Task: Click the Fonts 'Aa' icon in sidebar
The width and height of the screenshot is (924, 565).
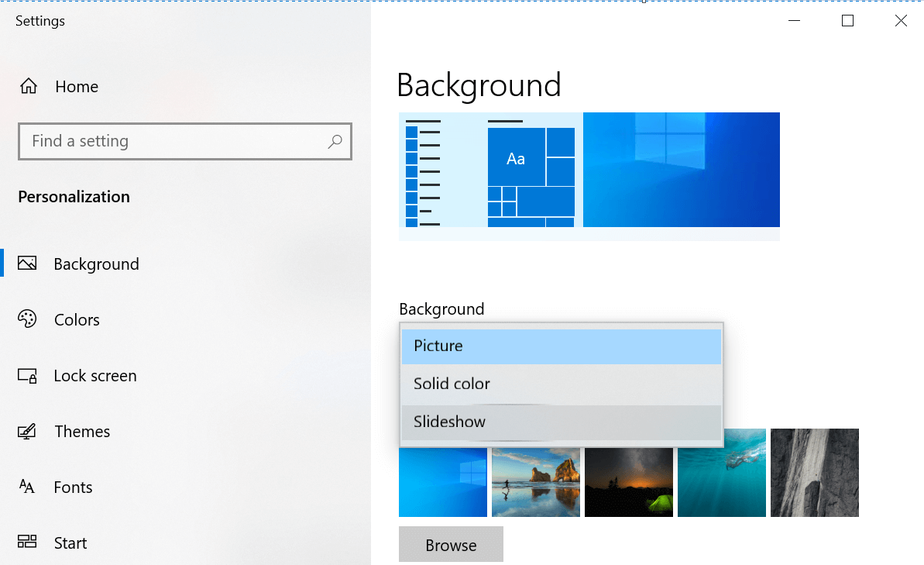Action: click(x=28, y=487)
